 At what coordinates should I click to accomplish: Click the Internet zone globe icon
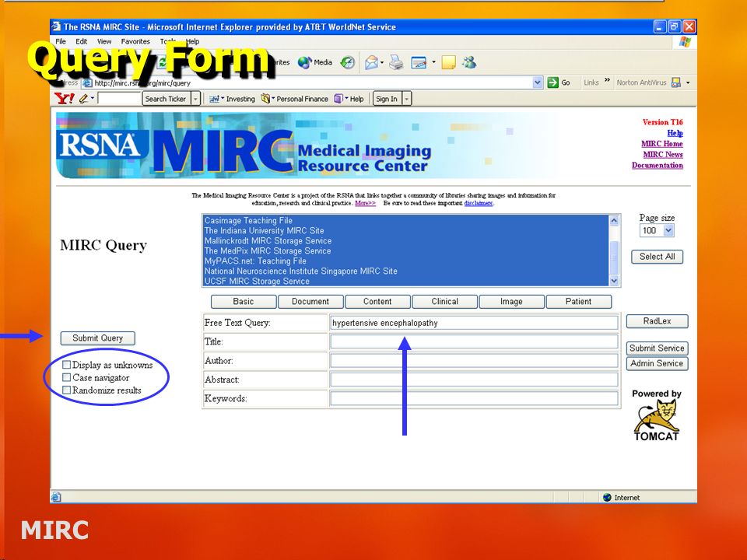[607, 497]
